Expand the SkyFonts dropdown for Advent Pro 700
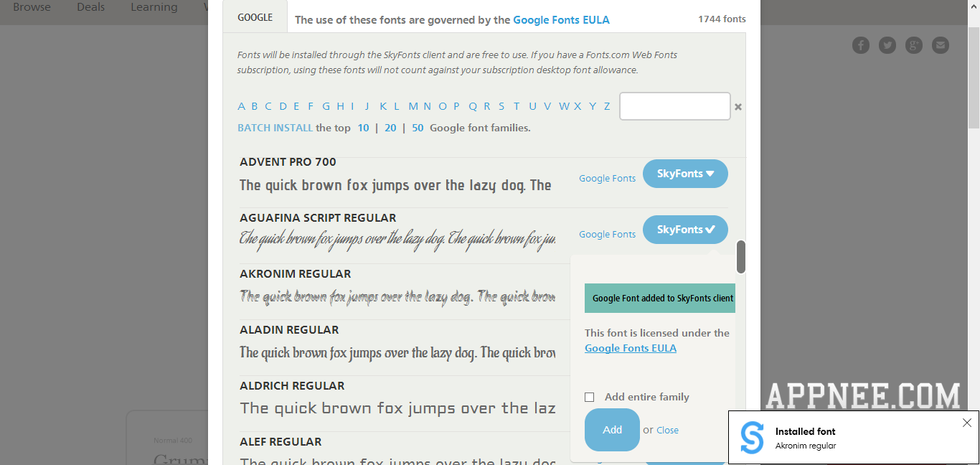980x465 pixels. coord(685,174)
